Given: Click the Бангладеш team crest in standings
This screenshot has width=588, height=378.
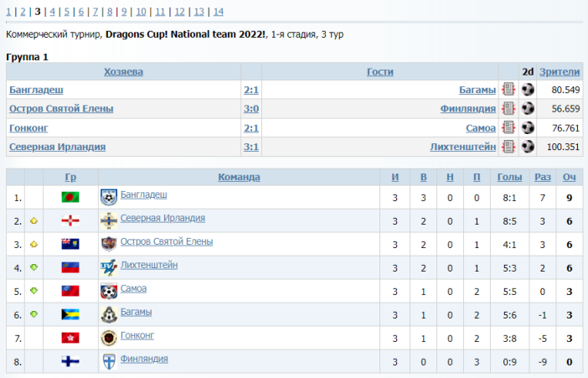Looking at the screenshot, I should 108,197.
